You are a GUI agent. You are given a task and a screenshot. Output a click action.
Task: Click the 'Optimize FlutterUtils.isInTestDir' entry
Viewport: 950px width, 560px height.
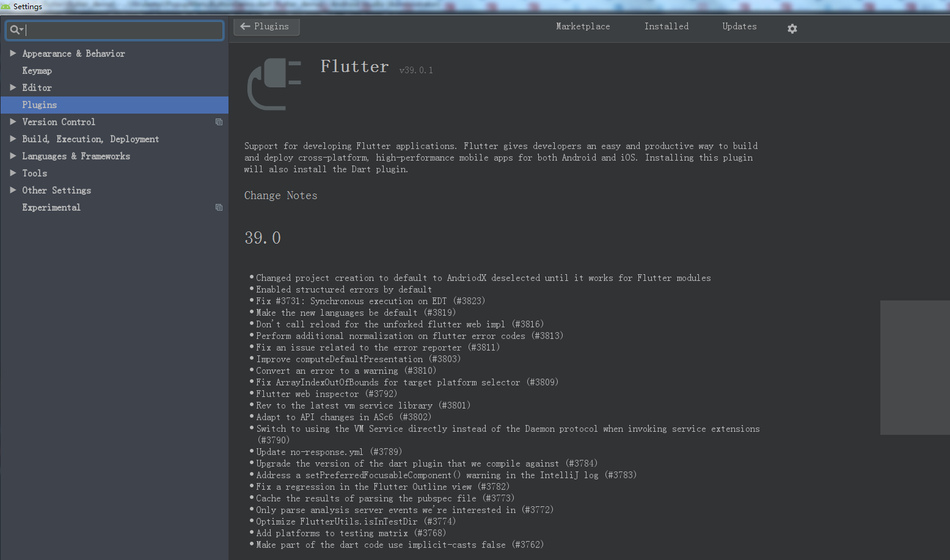[x=356, y=522]
